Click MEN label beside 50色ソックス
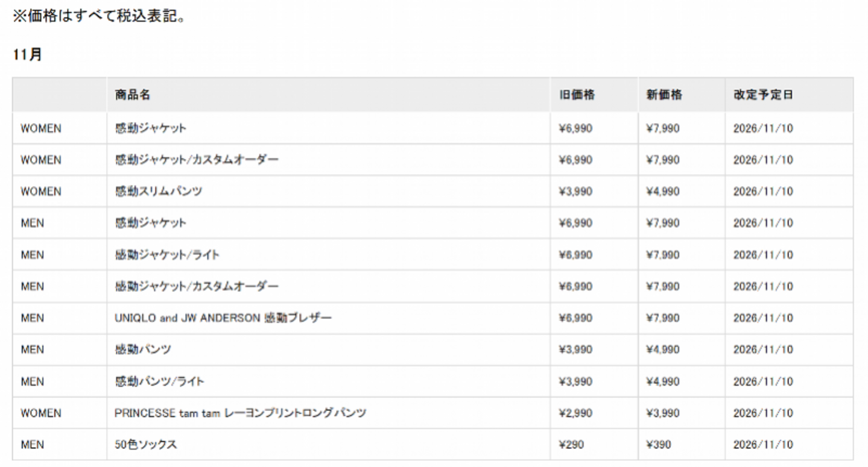The image size is (868, 467). point(33,445)
